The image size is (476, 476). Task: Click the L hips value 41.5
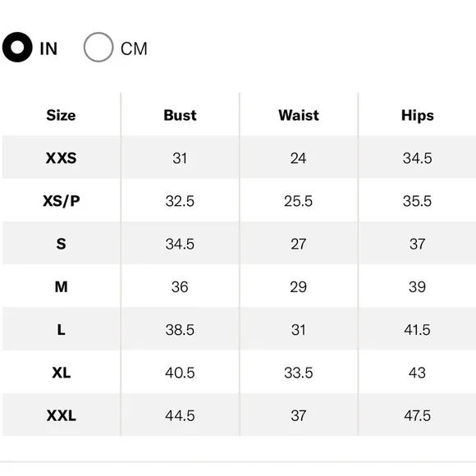click(417, 330)
